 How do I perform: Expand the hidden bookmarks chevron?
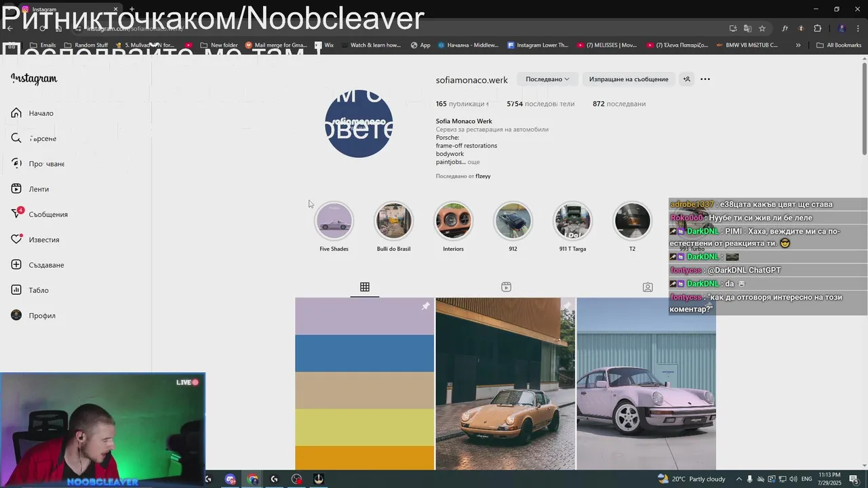point(798,45)
